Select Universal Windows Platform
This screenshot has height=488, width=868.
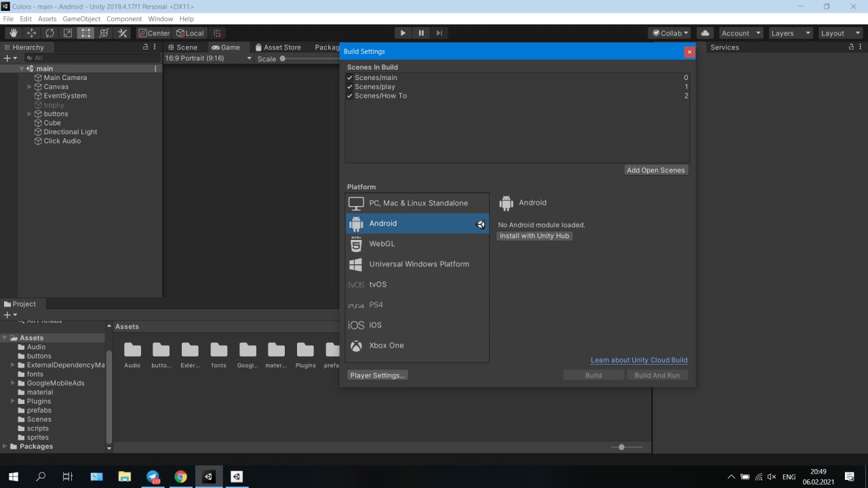click(417, 264)
